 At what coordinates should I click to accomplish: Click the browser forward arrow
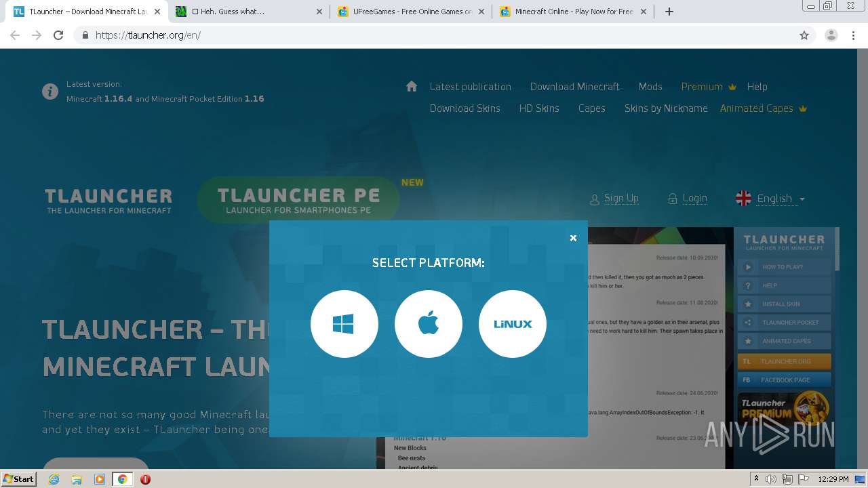(x=37, y=35)
